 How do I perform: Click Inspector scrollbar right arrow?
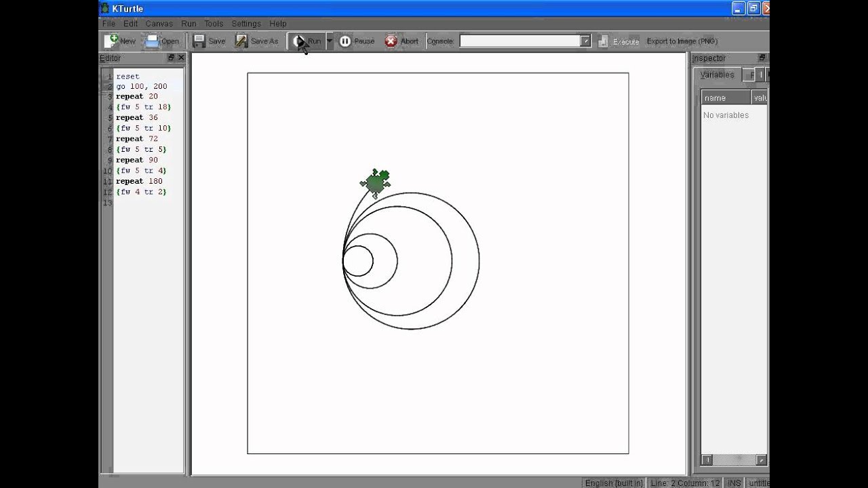click(761, 460)
